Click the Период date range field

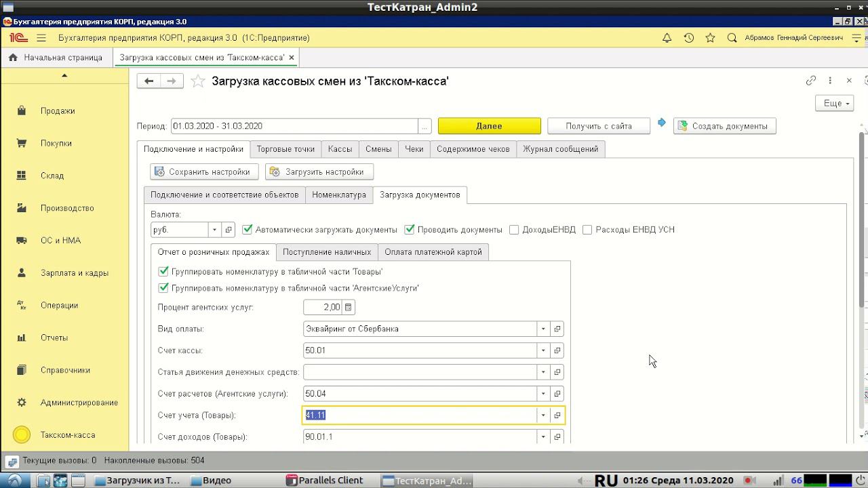(294, 126)
